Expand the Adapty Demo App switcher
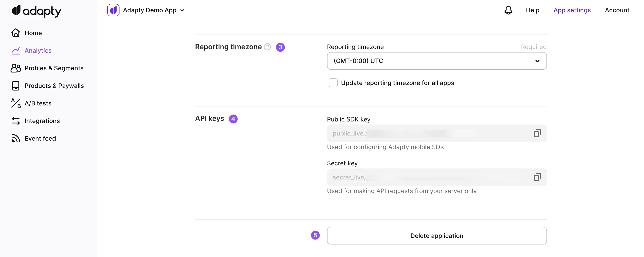This screenshot has width=644, height=257. click(182, 11)
